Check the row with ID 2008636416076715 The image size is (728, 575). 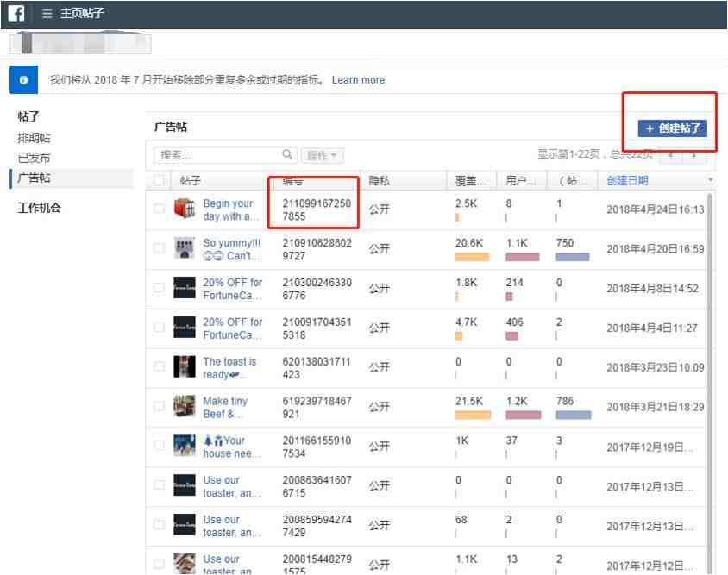[x=159, y=485]
